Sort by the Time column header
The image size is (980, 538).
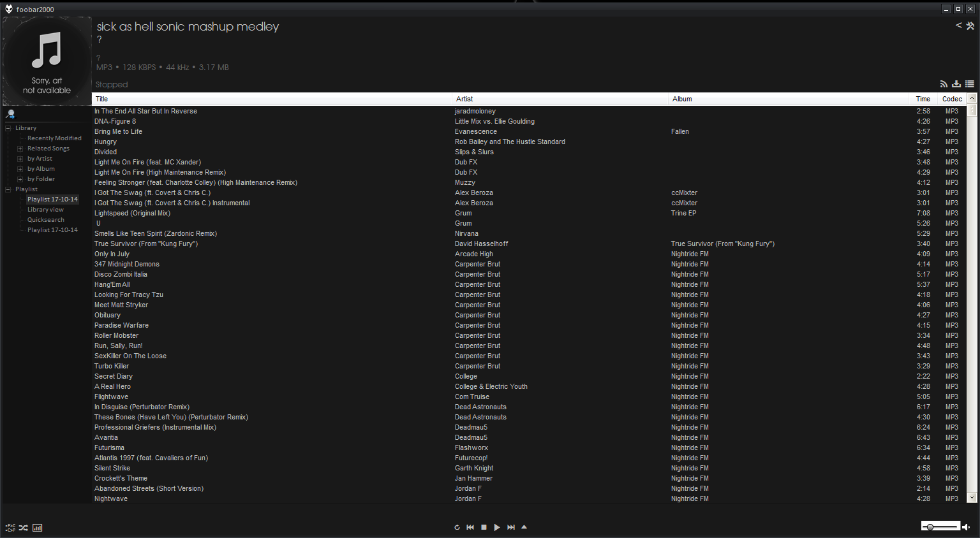point(923,99)
